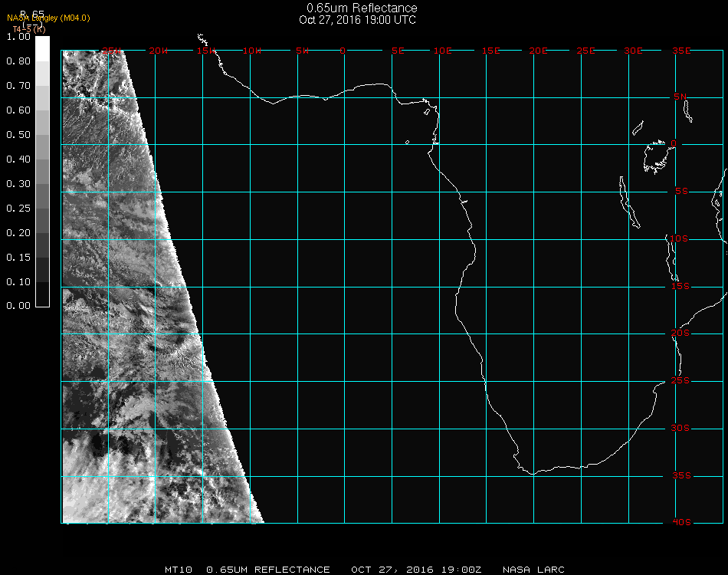Click the 0.25 color bar label
This screenshot has width=728, height=575.
[18, 209]
